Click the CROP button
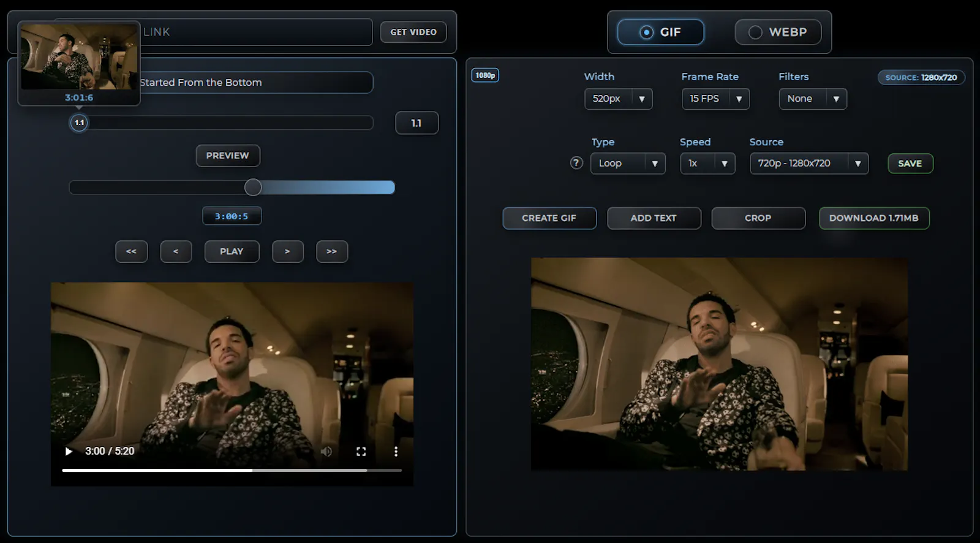The width and height of the screenshot is (980, 543). tap(758, 218)
